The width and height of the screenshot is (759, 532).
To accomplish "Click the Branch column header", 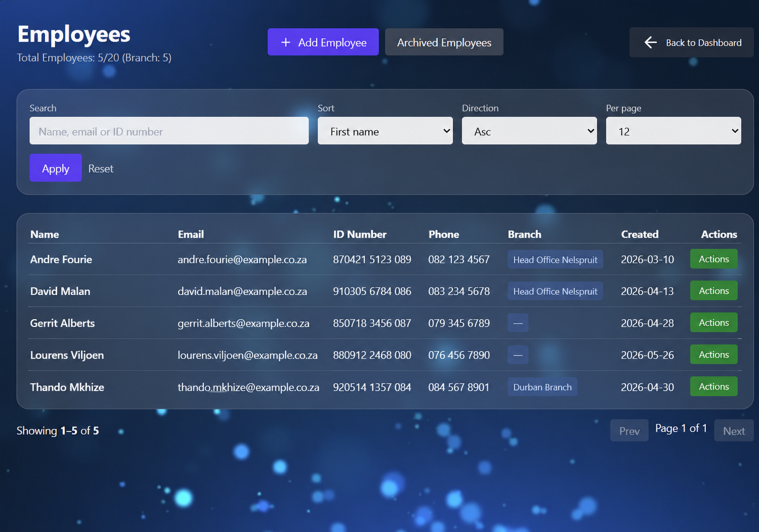I will pos(524,234).
